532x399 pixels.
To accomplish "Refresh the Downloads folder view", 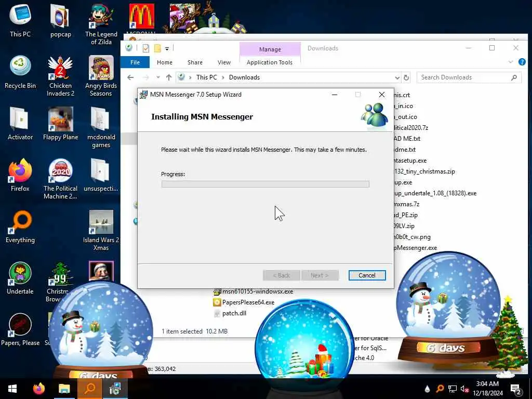I will pyautogui.click(x=406, y=78).
